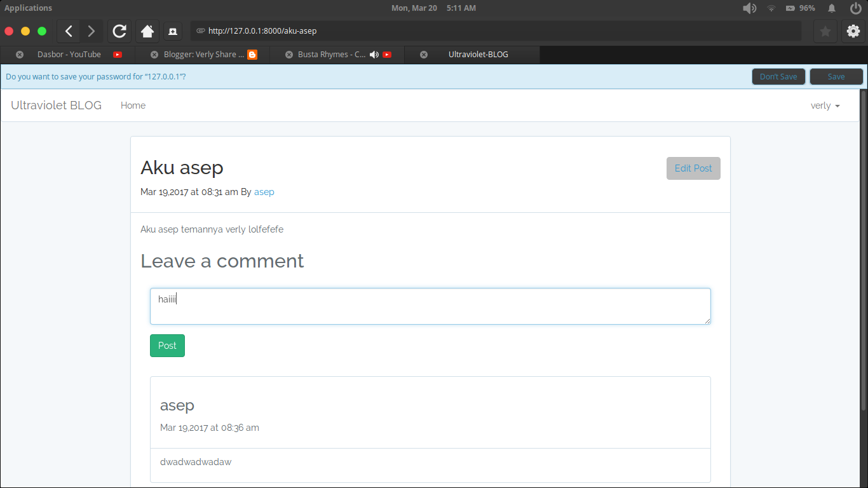Bookmark this page with the star icon
The width and height of the screenshot is (868, 488).
(x=825, y=30)
